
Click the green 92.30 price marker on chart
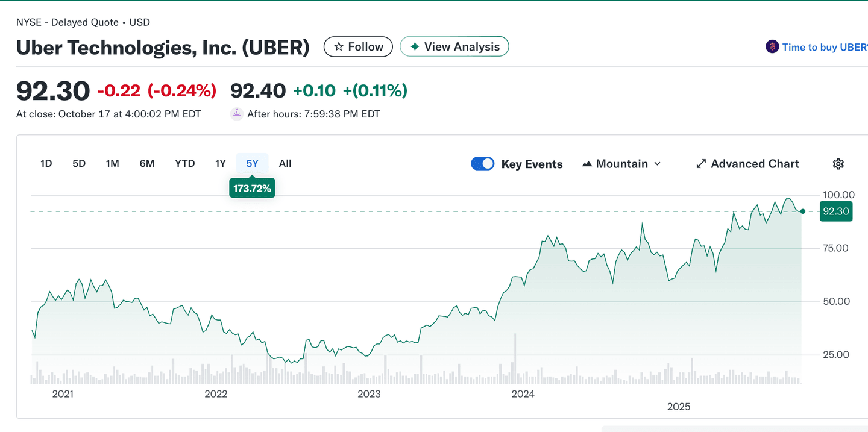[836, 211]
